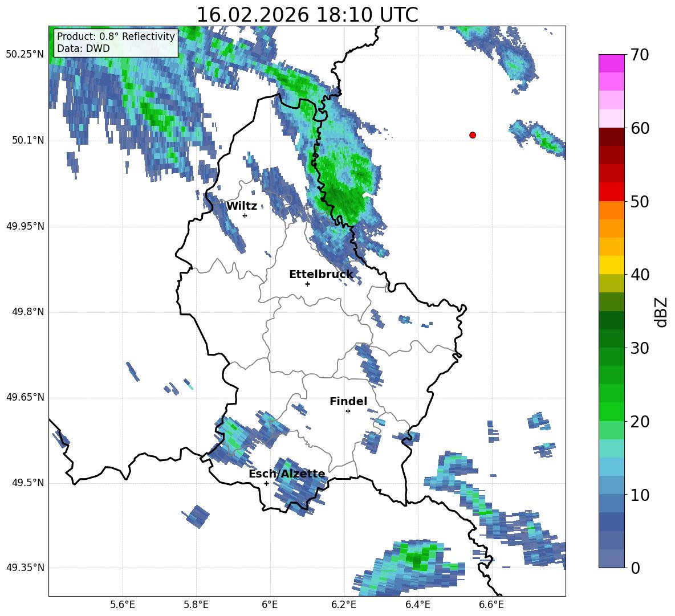675x616 pixels.
Task: Click the Findel city label
Action: [x=348, y=401]
